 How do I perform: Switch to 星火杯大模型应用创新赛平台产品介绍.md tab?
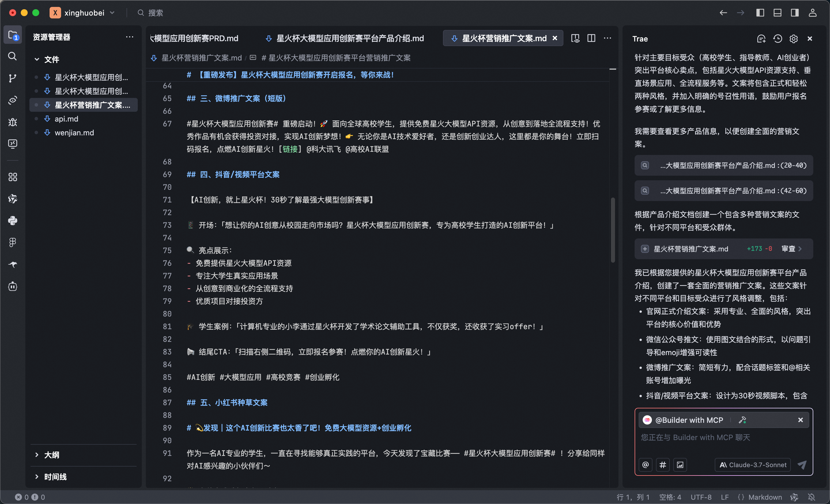pos(345,38)
